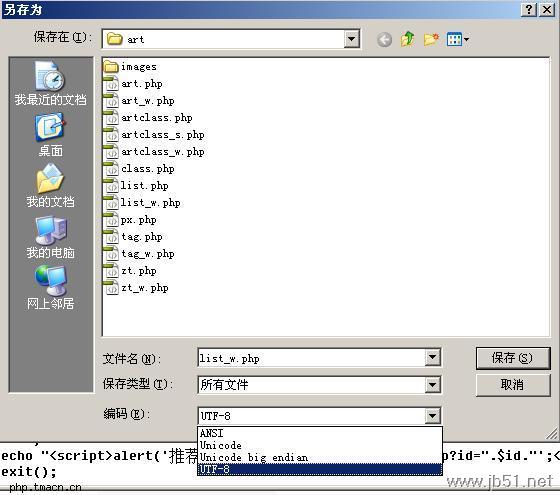Click the Back navigation arrow icon
This screenshot has width=560, height=495.
coord(384,40)
